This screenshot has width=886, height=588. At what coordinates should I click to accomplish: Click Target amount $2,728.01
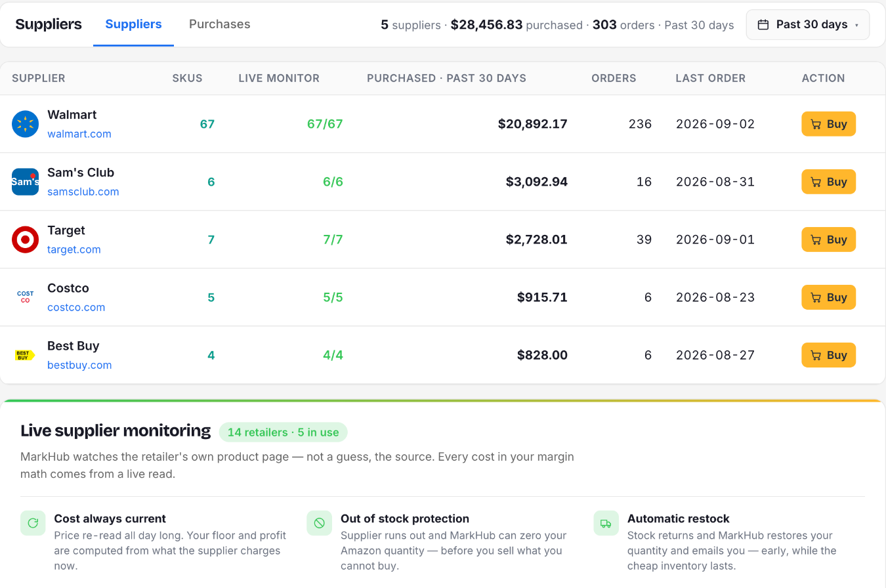(537, 240)
